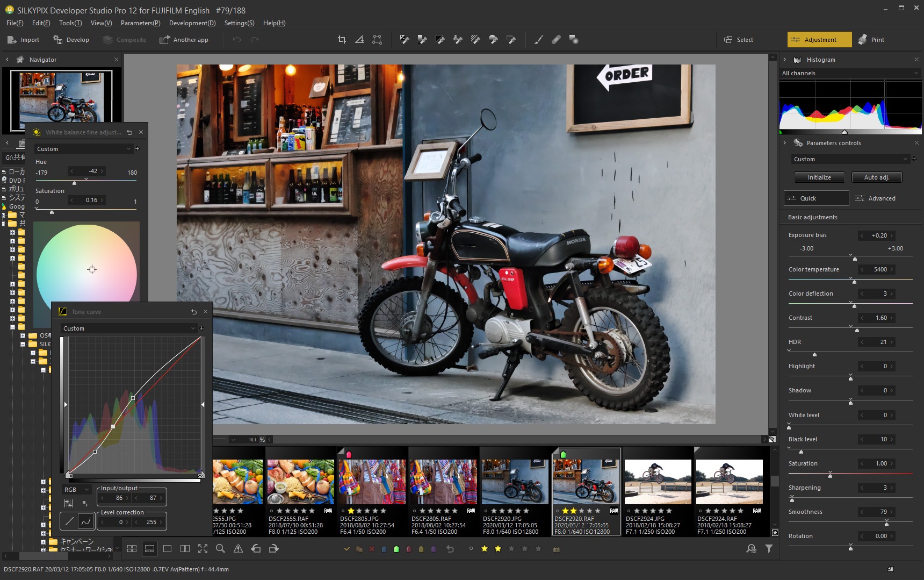Open the thumbnail search icon
This screenshot has width=924, height=580.
coord(751,548)
